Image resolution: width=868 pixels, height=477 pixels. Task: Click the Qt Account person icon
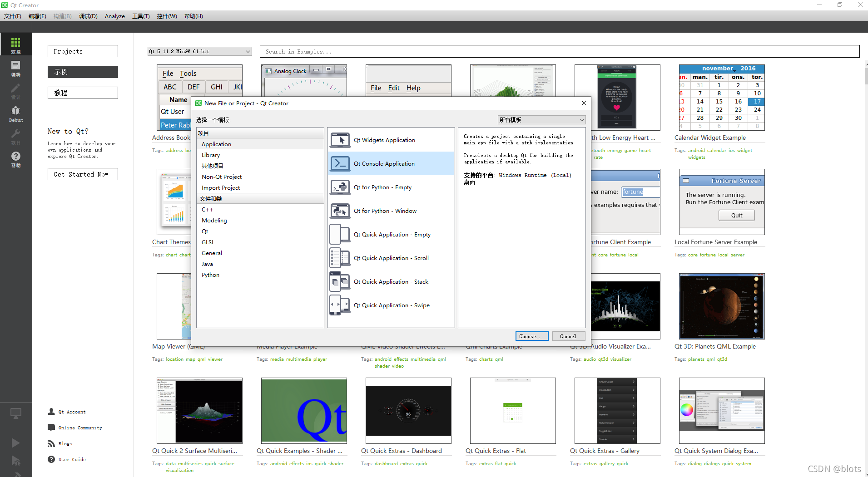tap(51, 412)
